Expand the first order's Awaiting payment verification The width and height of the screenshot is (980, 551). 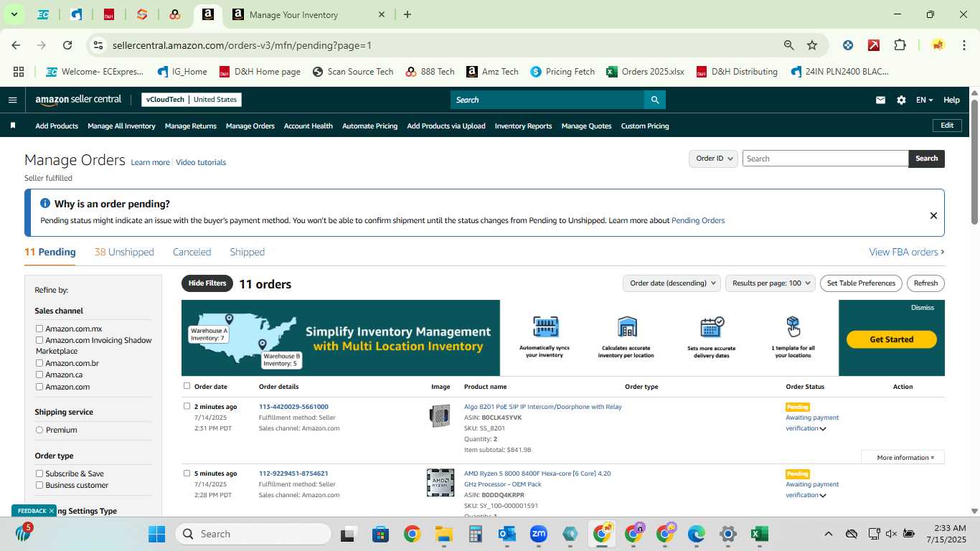tap(823, 429)
